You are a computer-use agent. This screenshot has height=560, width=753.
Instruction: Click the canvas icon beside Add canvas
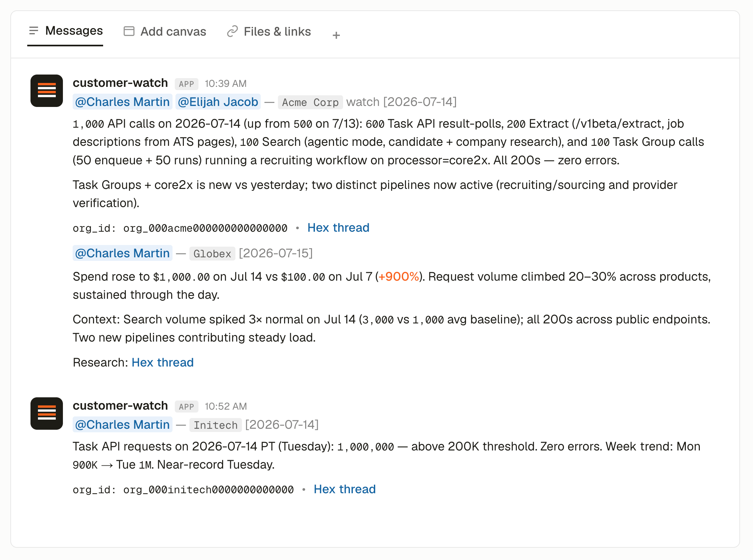(129, 31)
